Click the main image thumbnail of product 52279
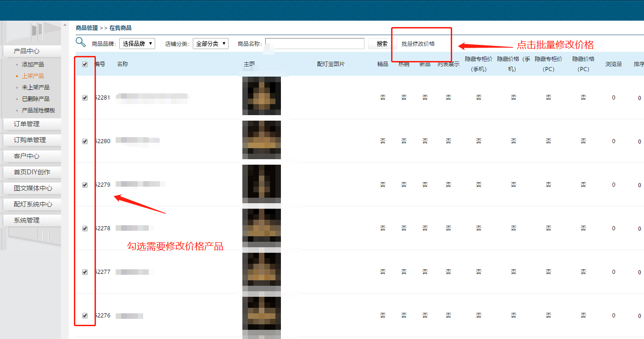 point(262,184)
